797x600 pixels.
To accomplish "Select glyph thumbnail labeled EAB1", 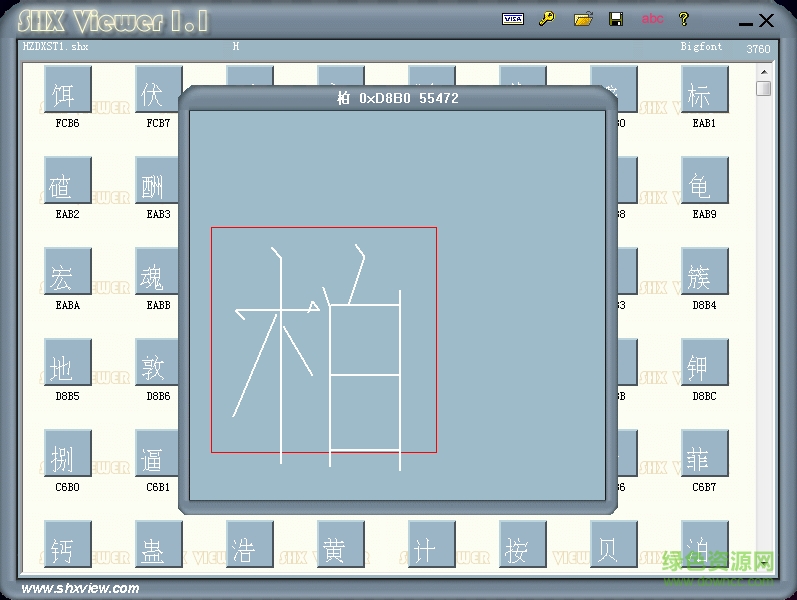I will point(704,90).
